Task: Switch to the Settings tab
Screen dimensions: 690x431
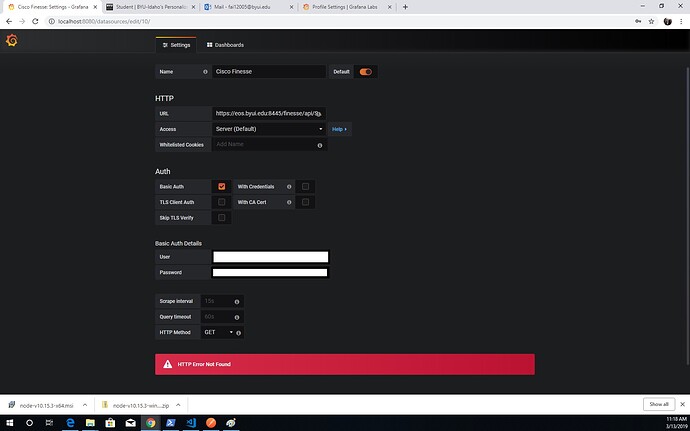Action: 176,45
